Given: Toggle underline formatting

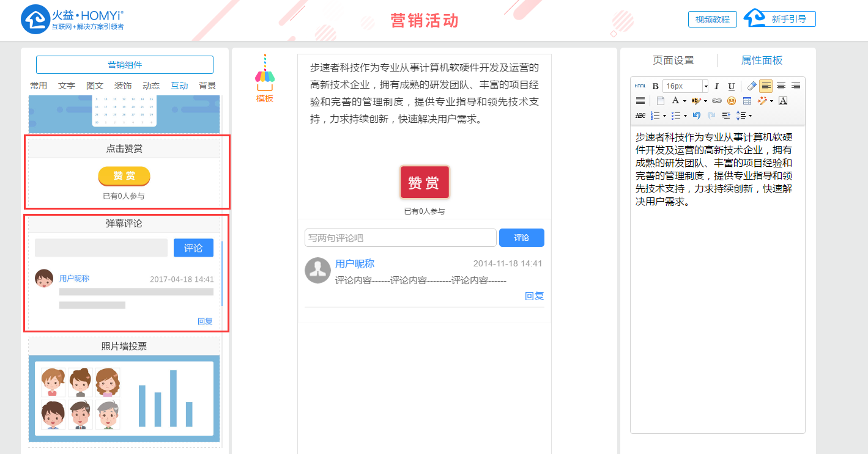Looking at the screenshot, I should (731, 86).
